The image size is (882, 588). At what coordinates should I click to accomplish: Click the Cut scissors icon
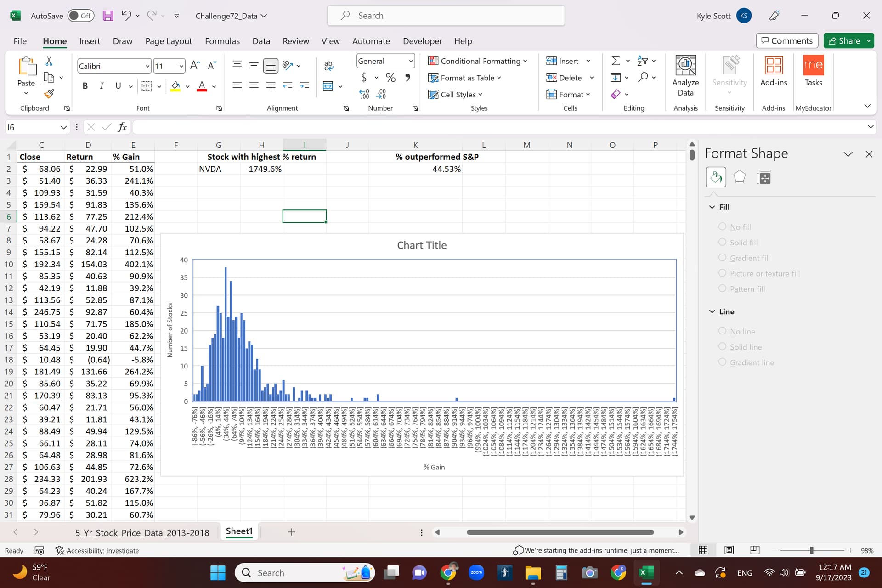pyautogui.click(x=49, y=61)
